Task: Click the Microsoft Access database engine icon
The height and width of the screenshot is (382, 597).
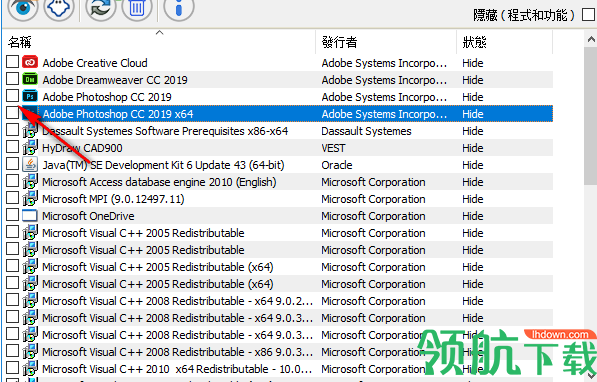Action: coord(30,182)
